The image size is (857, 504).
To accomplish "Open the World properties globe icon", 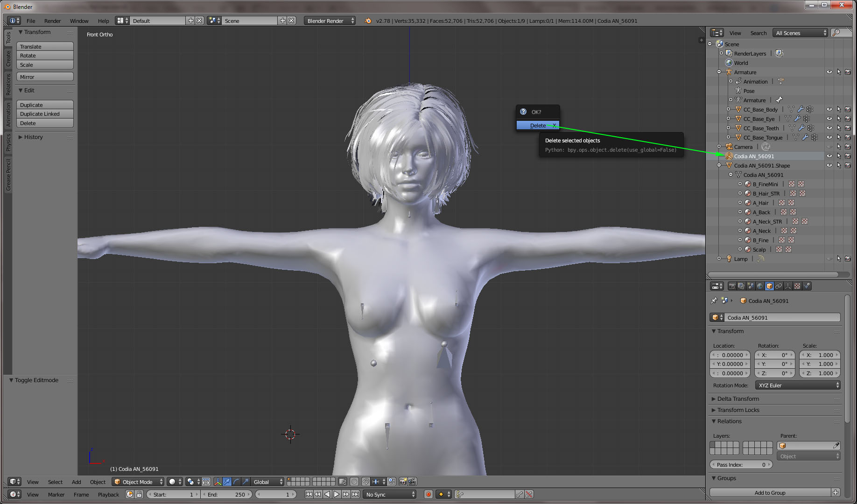I will coord(760,286).
